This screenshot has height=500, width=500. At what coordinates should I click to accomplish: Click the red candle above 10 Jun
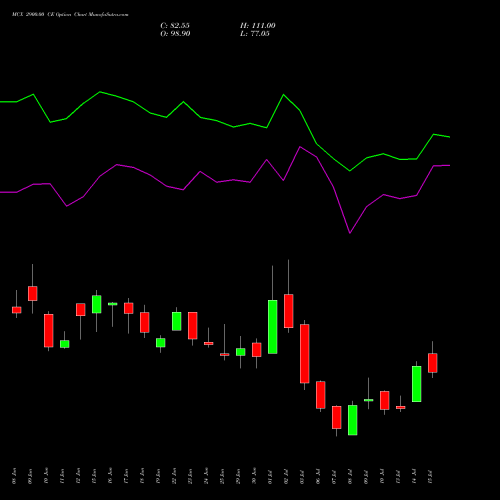(x=49, y=331)
